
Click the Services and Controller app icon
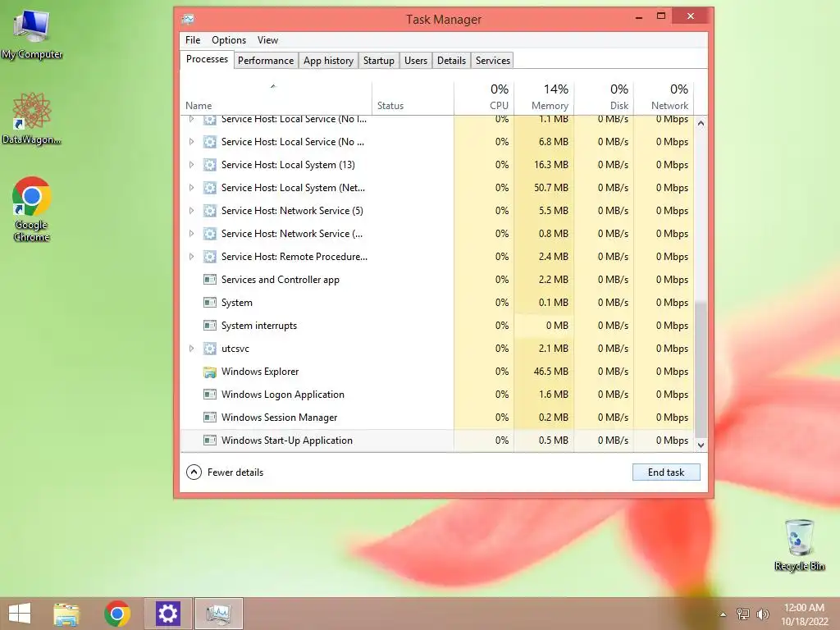[x=210, y=280]
